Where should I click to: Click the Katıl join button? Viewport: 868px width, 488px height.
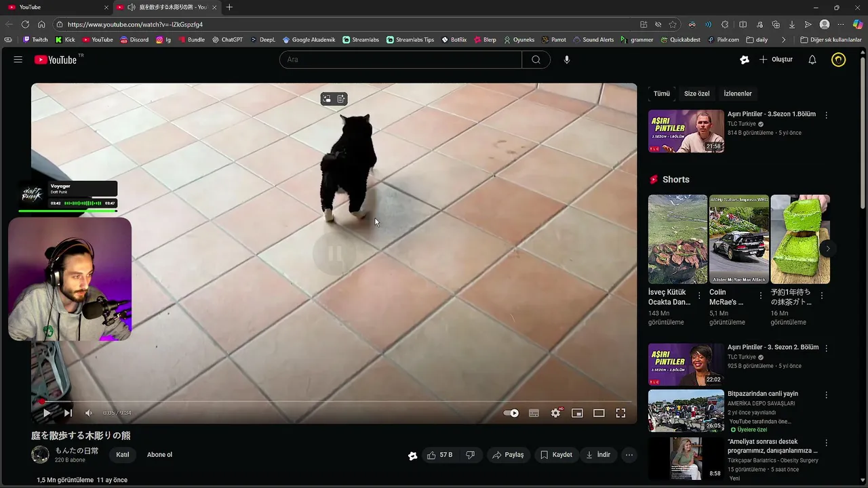tap(122, 455)
